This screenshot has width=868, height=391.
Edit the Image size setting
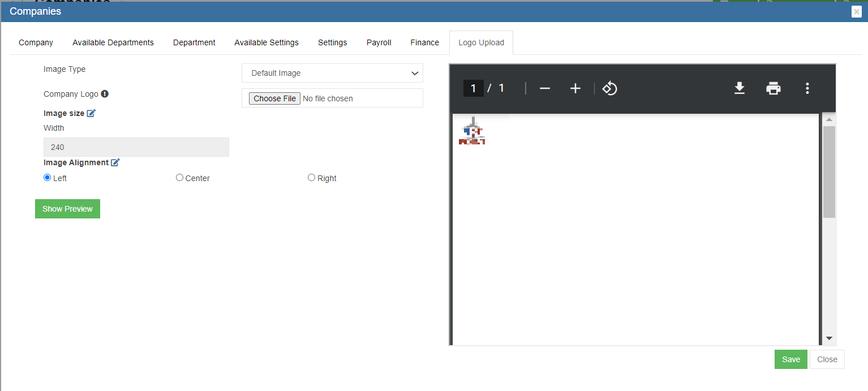[91, 113]
